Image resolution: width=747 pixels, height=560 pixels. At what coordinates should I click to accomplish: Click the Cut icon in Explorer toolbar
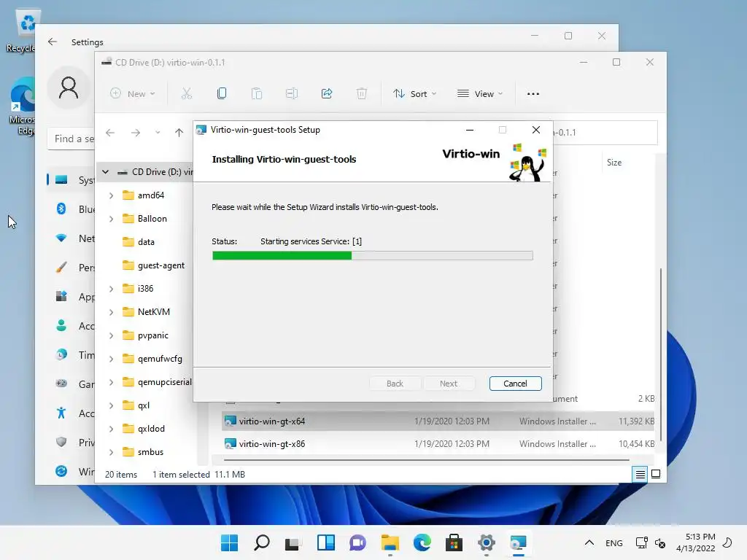[x=186, y=94]
